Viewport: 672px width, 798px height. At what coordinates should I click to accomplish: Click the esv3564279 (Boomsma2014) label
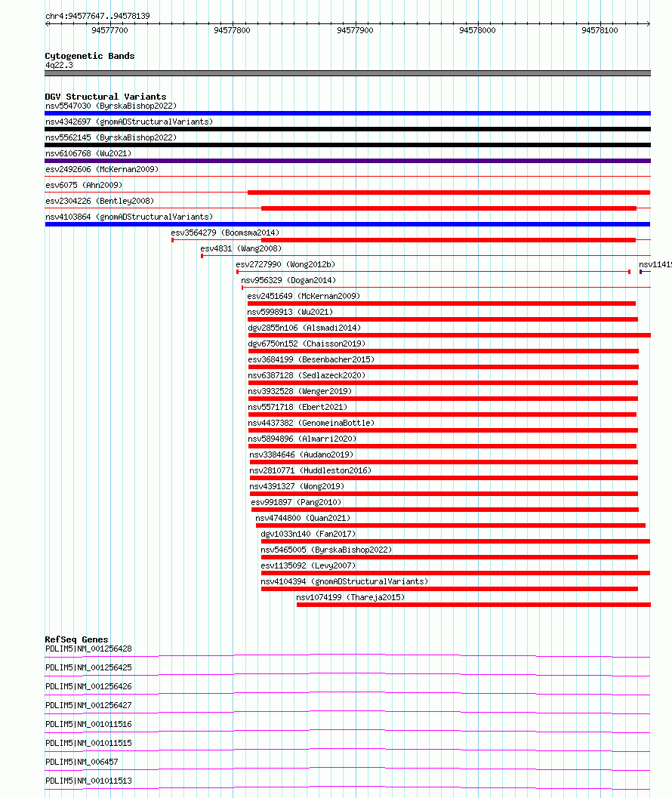click(x=225, y=233)
